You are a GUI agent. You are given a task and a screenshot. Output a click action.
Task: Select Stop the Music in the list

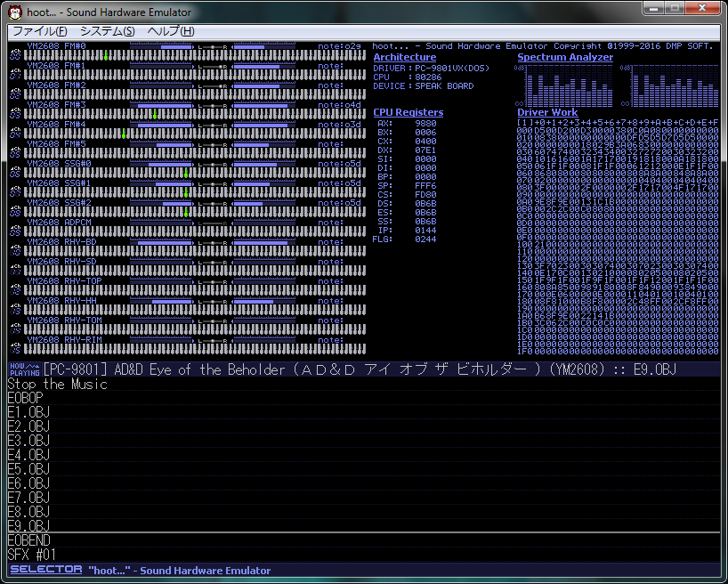(58, 385)
